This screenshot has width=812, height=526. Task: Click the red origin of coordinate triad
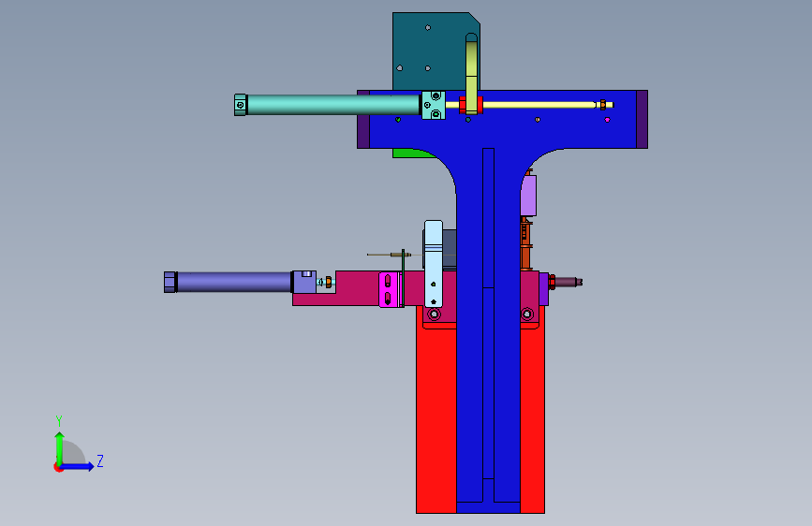coord(58,467)
